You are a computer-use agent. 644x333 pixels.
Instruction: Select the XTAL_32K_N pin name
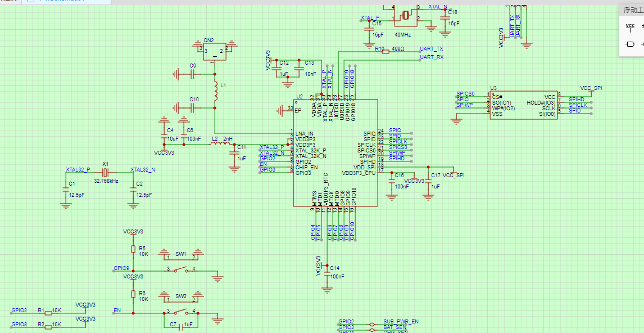[x=311, y=156]
